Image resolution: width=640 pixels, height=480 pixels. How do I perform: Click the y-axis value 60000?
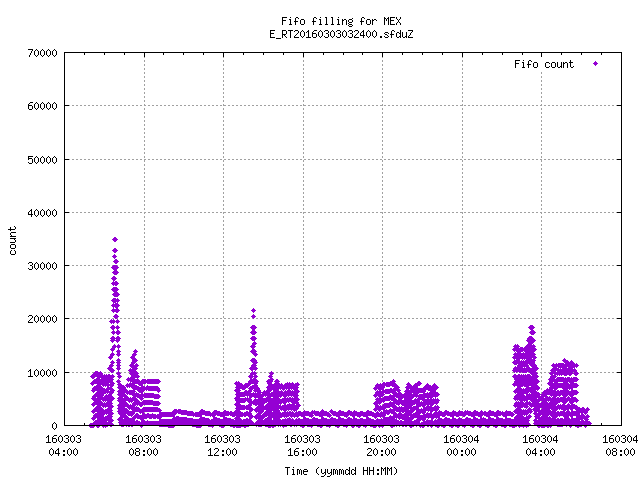coord(42,106)
